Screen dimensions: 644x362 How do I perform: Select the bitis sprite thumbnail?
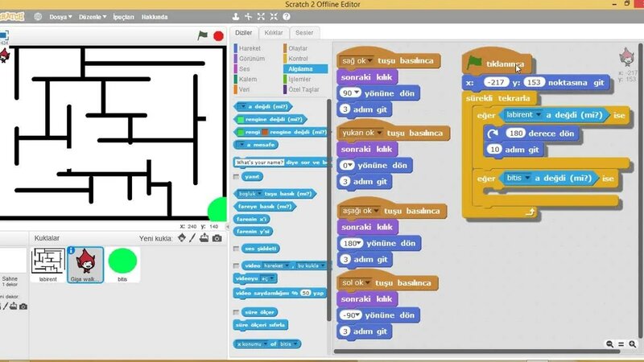pos(122,265)
